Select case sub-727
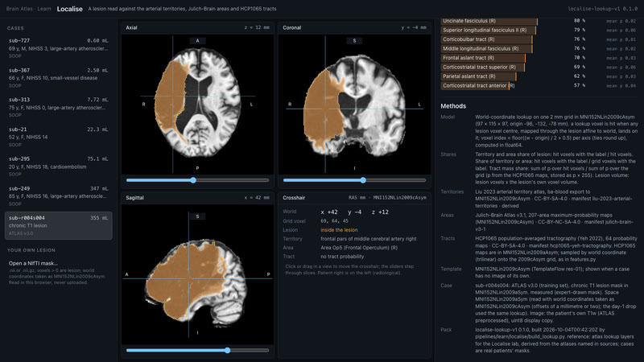644x362 pixels. click(58, 48)
